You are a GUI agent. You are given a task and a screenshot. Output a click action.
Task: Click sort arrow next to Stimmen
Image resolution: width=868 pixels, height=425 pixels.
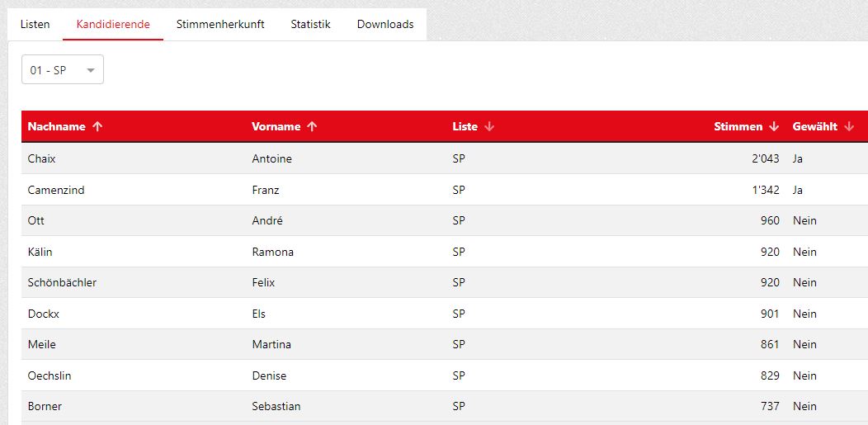pyautogui.click(x=774, y=127)
